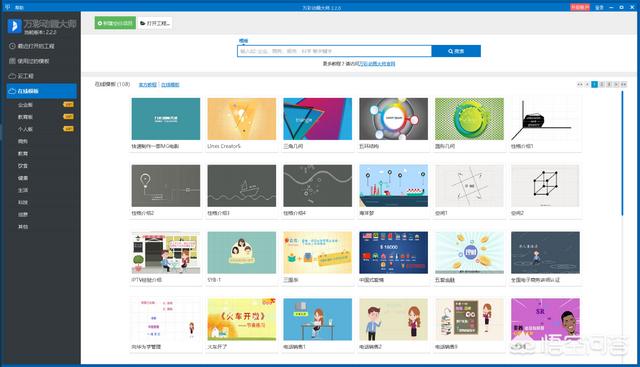640x367 pixels.
Task: Select the highlighted online templates sidebar item
Action: 42,91
